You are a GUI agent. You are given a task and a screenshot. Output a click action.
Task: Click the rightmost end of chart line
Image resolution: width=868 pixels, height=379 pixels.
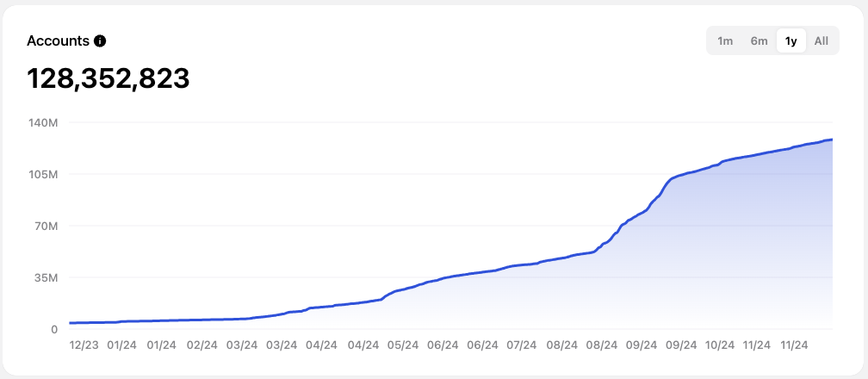831,140
